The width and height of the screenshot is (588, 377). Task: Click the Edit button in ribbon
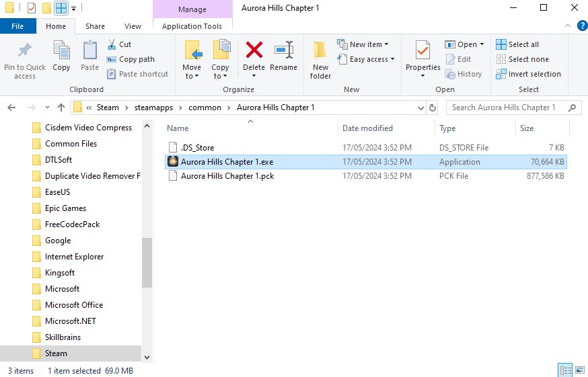point(458,59)
